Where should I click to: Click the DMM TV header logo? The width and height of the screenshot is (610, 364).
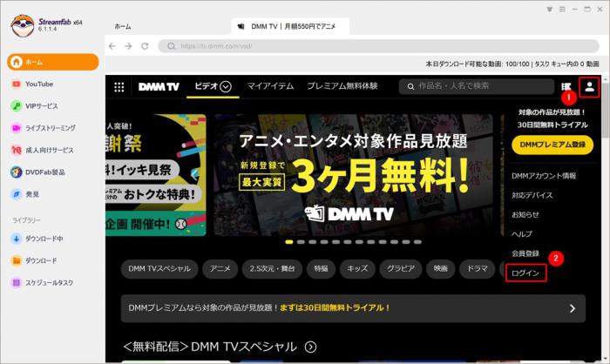tap(159, 87)
